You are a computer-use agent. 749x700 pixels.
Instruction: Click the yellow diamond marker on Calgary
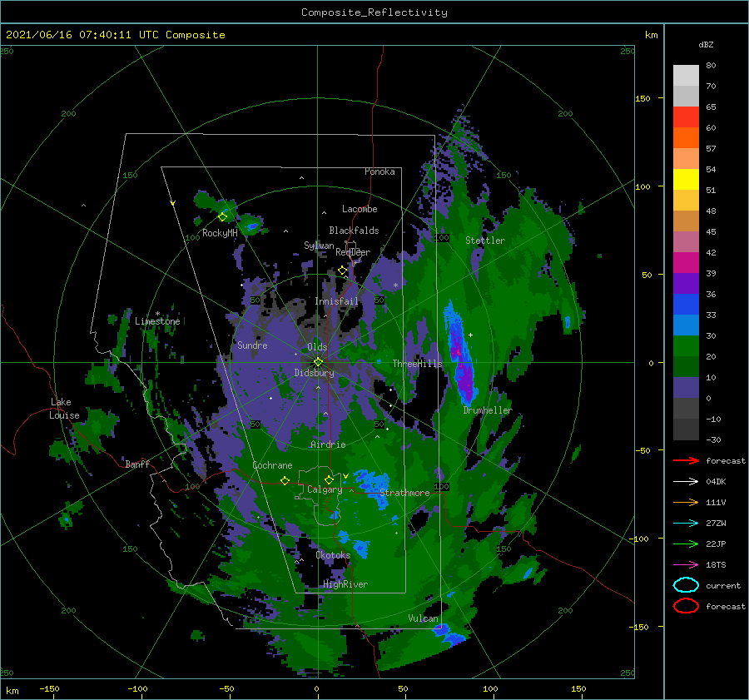click(x=329, y=479)
